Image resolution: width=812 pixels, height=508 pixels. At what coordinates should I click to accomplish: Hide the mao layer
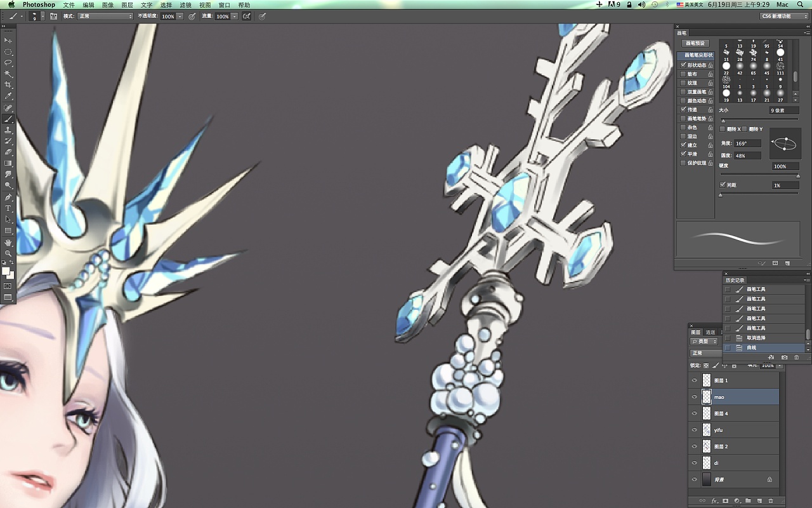(x=695, y=397)
